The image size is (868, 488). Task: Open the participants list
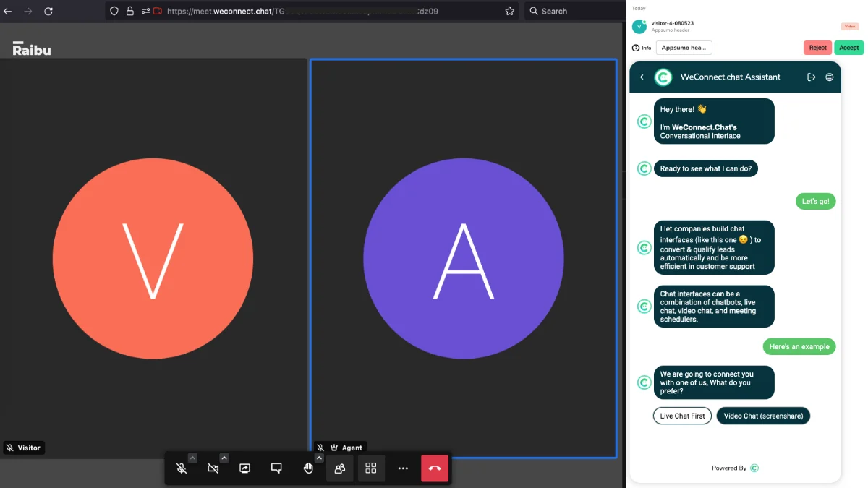pos(339,468)
